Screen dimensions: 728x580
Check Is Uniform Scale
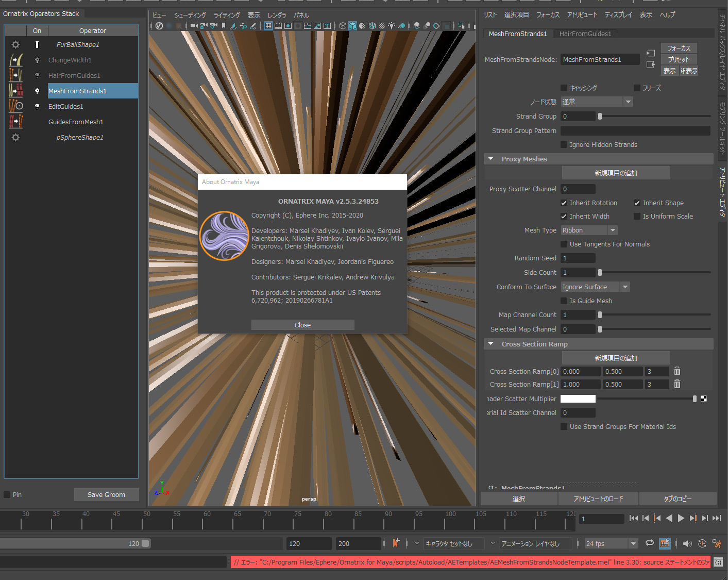[637, 217]
